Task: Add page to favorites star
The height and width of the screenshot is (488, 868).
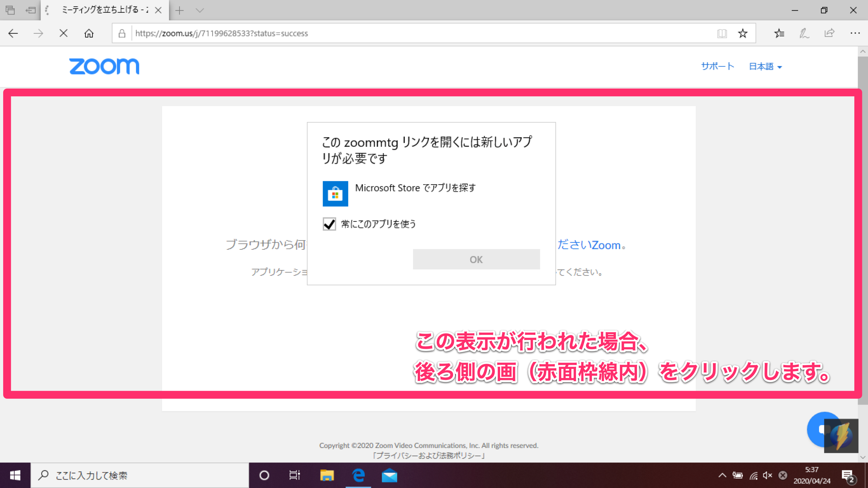Action: pyautogui.click(x=742, y=33)
